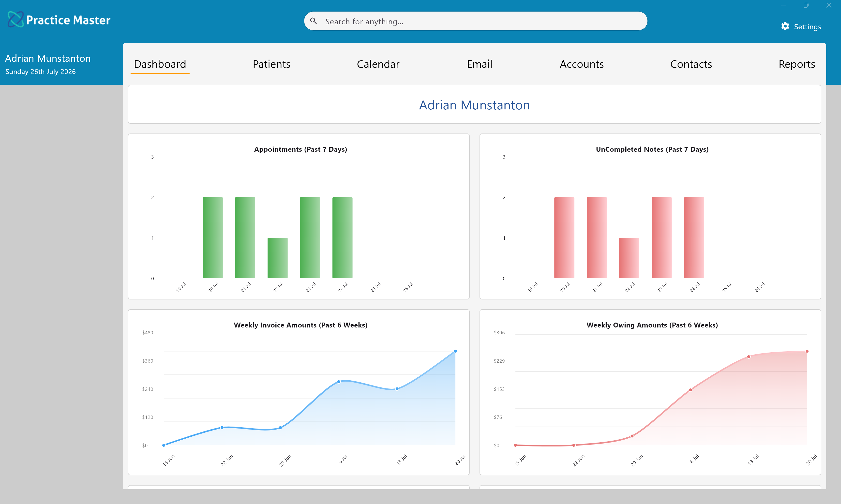Select the 6 Jul owing data point
This screenshot has height=504, width=841.
coord(690,390)
